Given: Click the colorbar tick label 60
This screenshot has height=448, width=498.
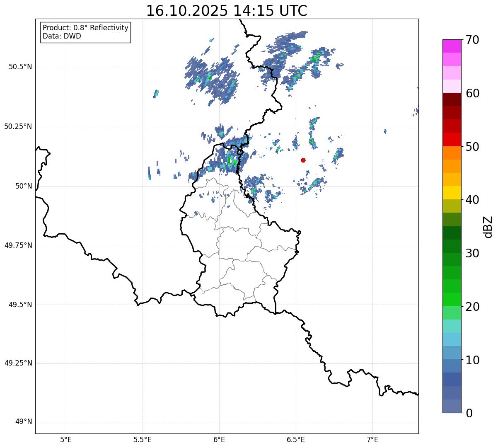Looking at the screenshot, I should click(x=472, y=93).
